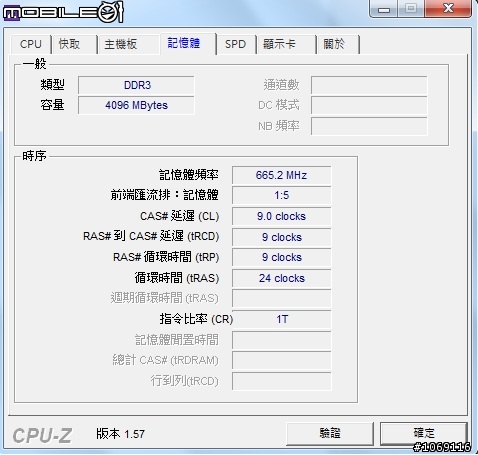Click the 版本 1.57 text
478x455 pixels.
[x=121, y=434]
